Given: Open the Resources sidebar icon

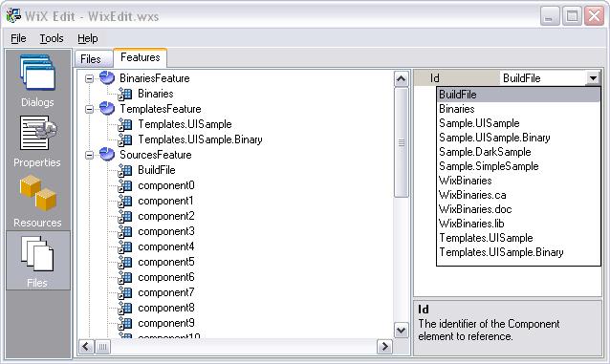Looking at the screenshot, I should 37,201.
